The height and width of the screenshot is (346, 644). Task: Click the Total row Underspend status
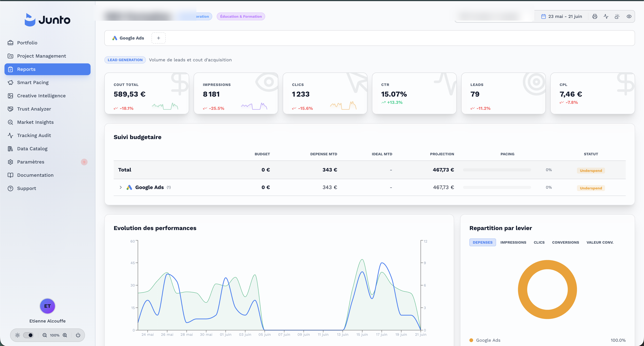[591, 171]
